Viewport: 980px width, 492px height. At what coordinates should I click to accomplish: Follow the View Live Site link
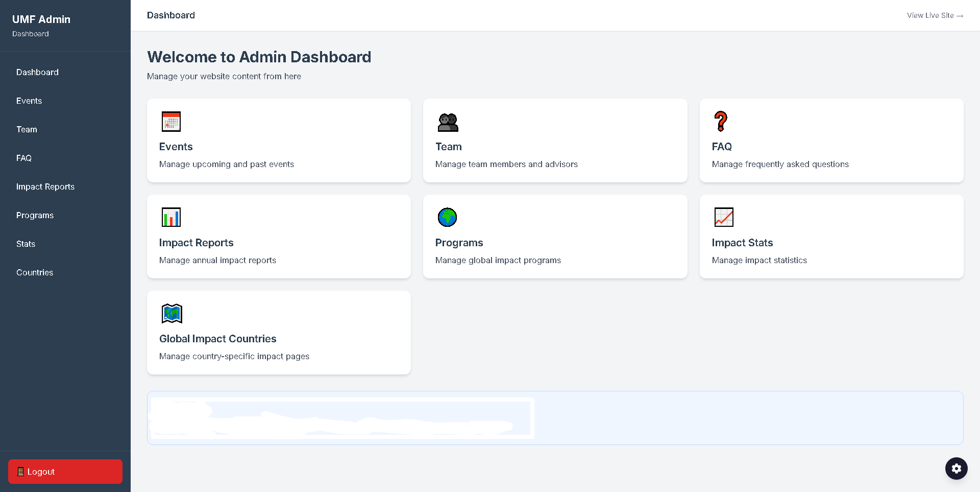[x=935, y=15]
